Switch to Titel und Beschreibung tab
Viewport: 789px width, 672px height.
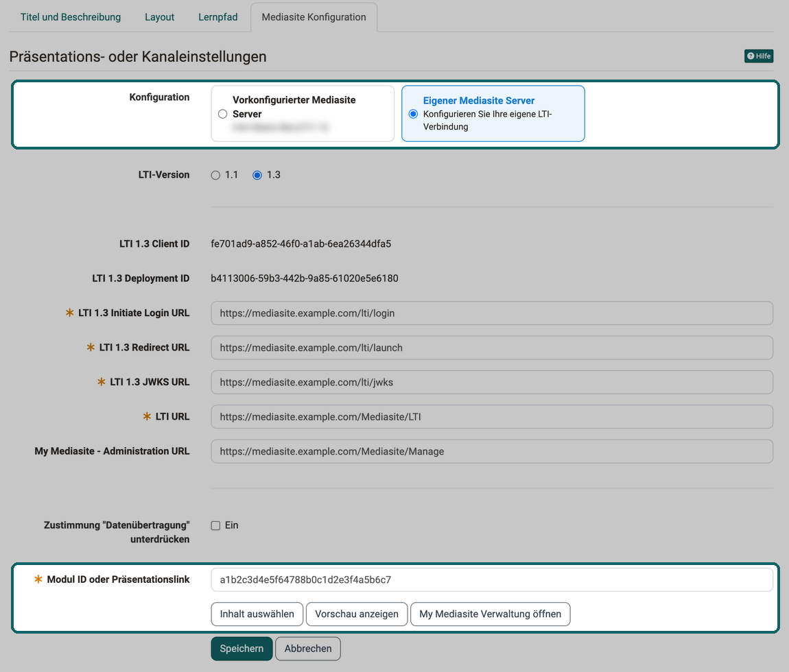71,17
